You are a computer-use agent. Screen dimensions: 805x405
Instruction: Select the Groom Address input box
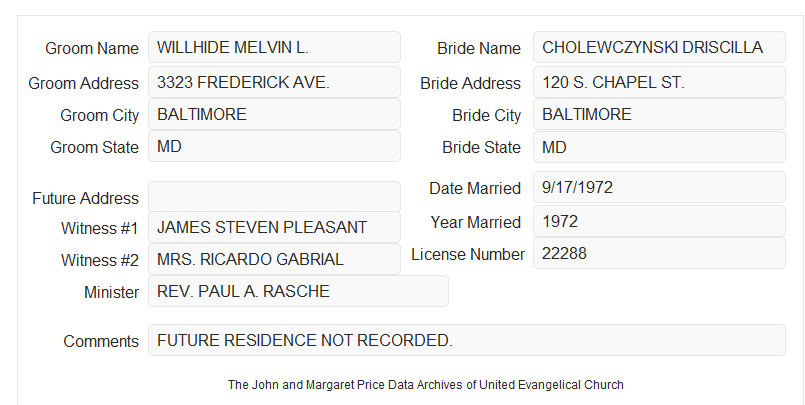pos(274,82)
